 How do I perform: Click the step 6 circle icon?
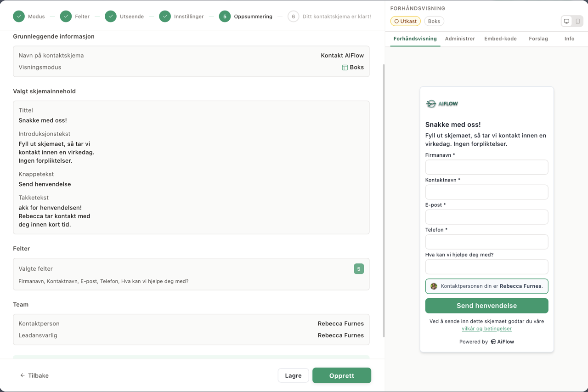(x=293, y=17)
